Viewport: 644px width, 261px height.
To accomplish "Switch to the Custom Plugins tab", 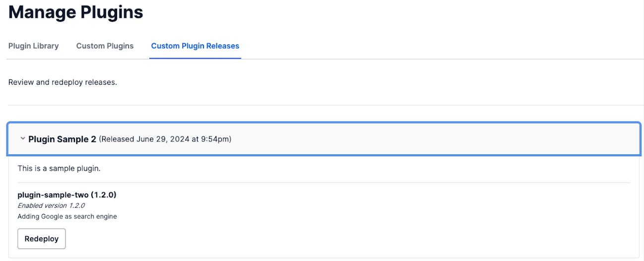I will click(105, 46).
